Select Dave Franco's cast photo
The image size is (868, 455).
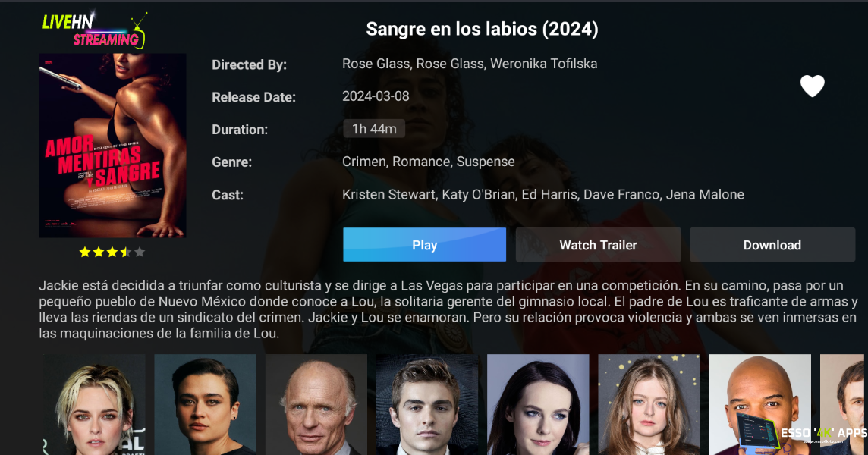click(x=427, y=405)
